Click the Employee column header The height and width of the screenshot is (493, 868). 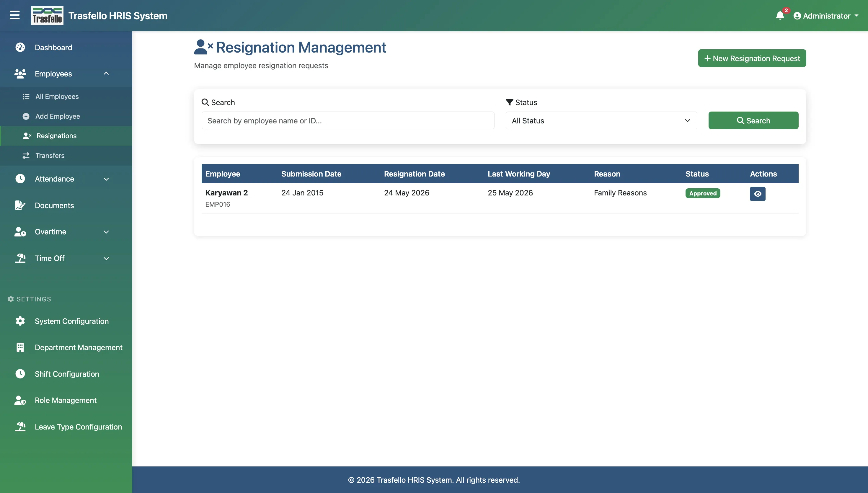coord(223,174)
